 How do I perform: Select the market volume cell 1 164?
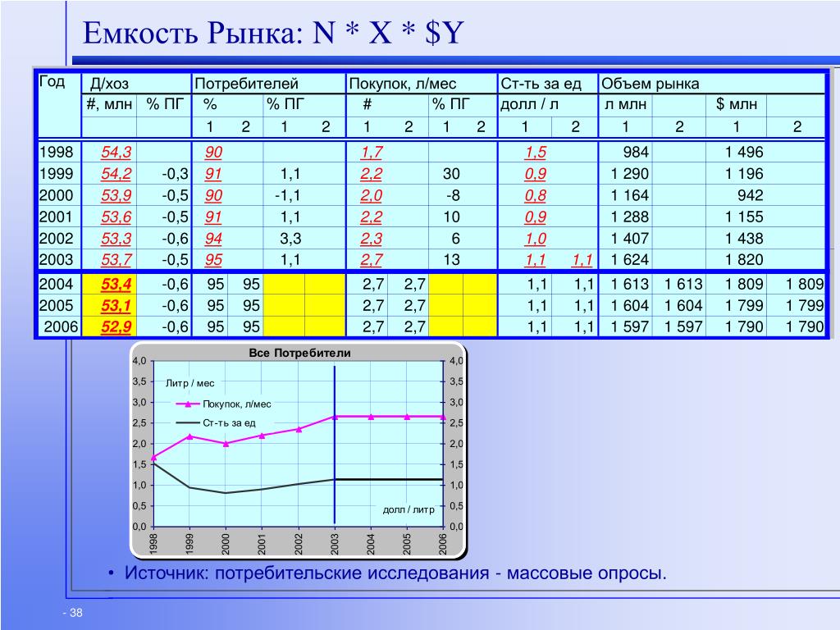tap(630, 195)
